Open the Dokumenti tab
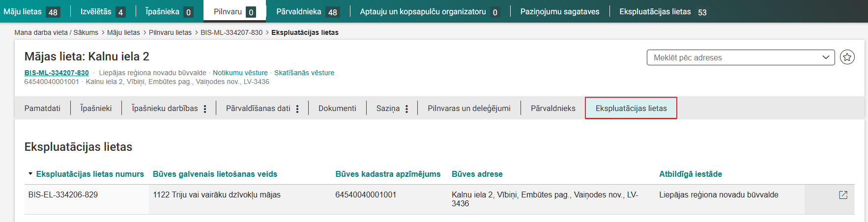 [x=337, y=109]
